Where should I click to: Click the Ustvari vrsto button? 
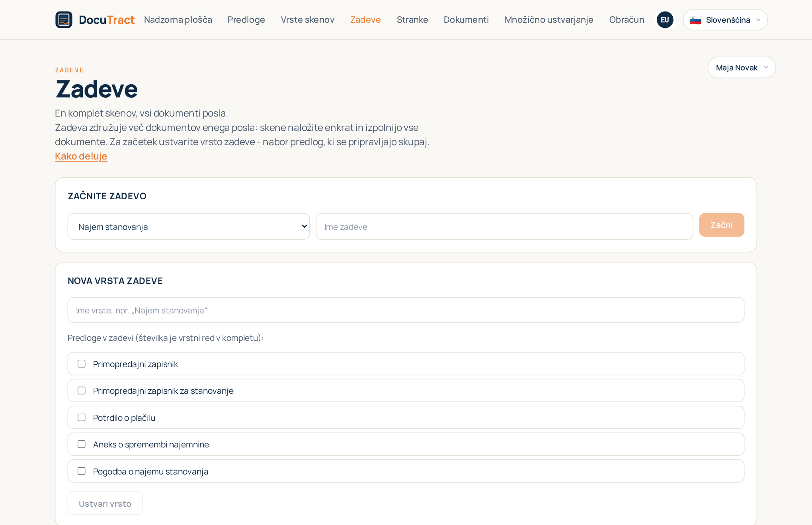click(105, 503)
